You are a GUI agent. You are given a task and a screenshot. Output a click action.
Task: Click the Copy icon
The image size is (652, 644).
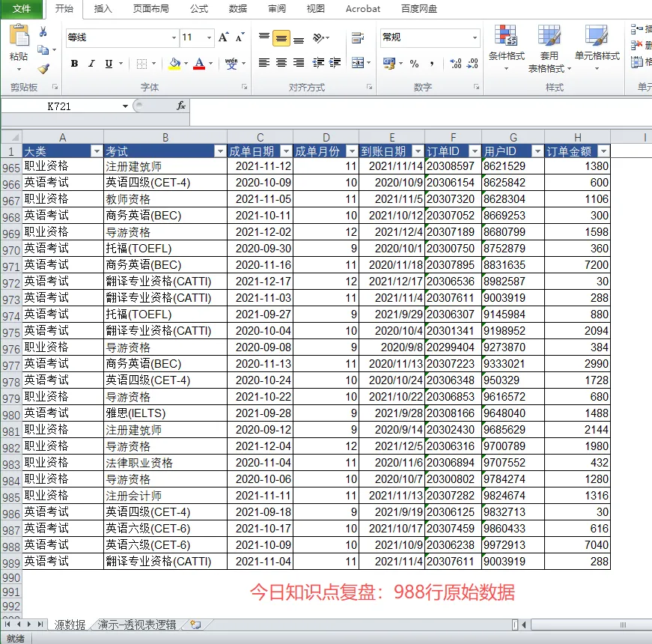[x=43, y=50]
